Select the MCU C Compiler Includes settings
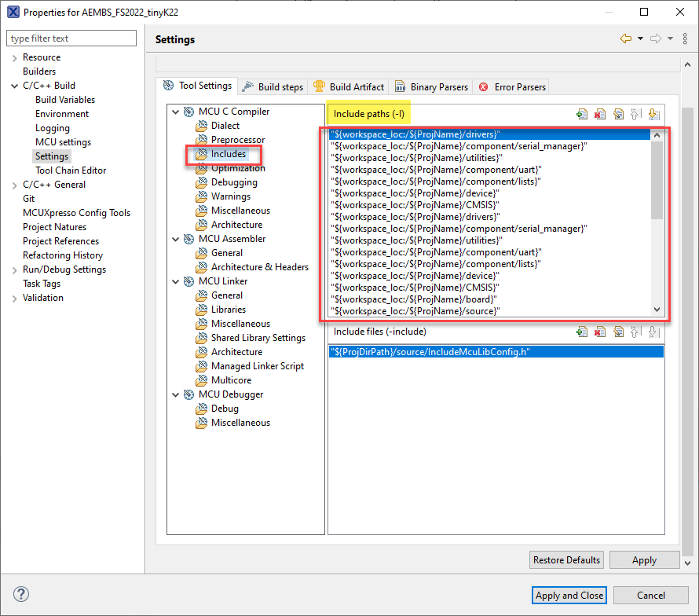699x616 pixels. [228, 153]
